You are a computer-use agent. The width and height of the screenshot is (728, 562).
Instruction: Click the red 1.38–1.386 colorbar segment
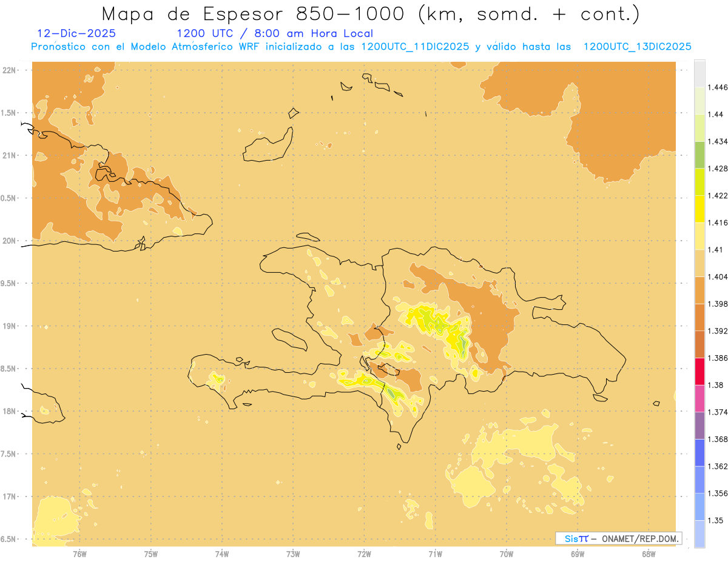(699, 371)
